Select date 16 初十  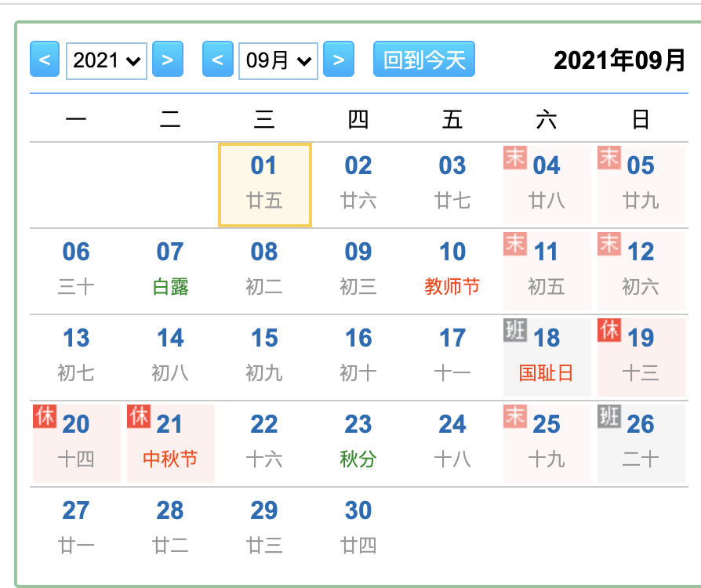click(x=358, y=358)
